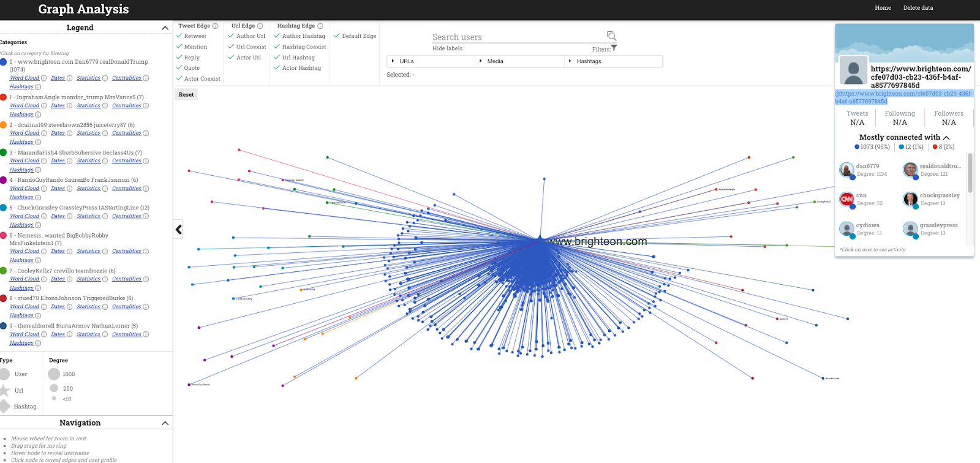Click the grassleypress user avatar
The image size is (980, 463).
tap(910, 229)
